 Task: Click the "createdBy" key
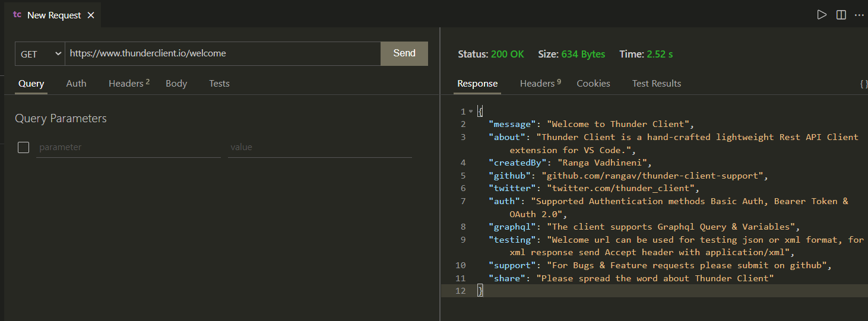518,163
